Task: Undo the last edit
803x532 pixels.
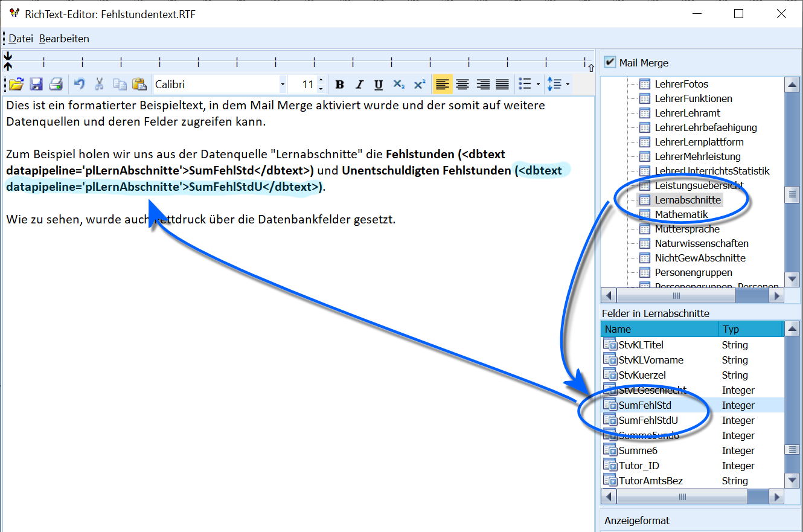Action: pyautogui.click(x=79, y=84)
